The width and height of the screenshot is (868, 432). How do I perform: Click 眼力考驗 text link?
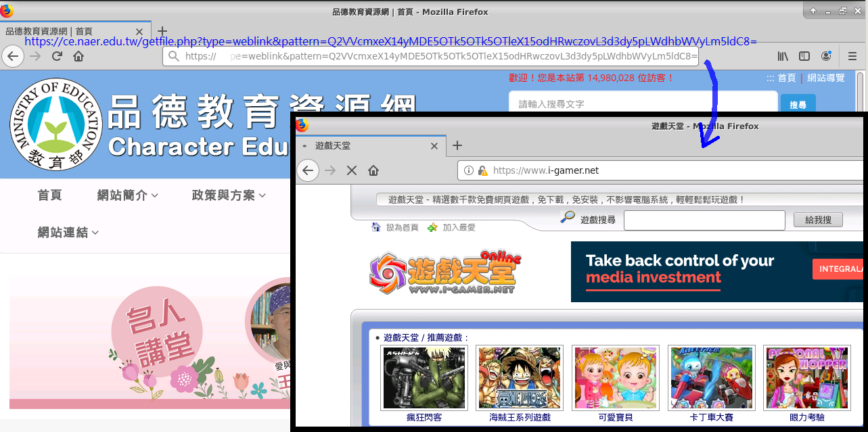[x=807, y=418]
